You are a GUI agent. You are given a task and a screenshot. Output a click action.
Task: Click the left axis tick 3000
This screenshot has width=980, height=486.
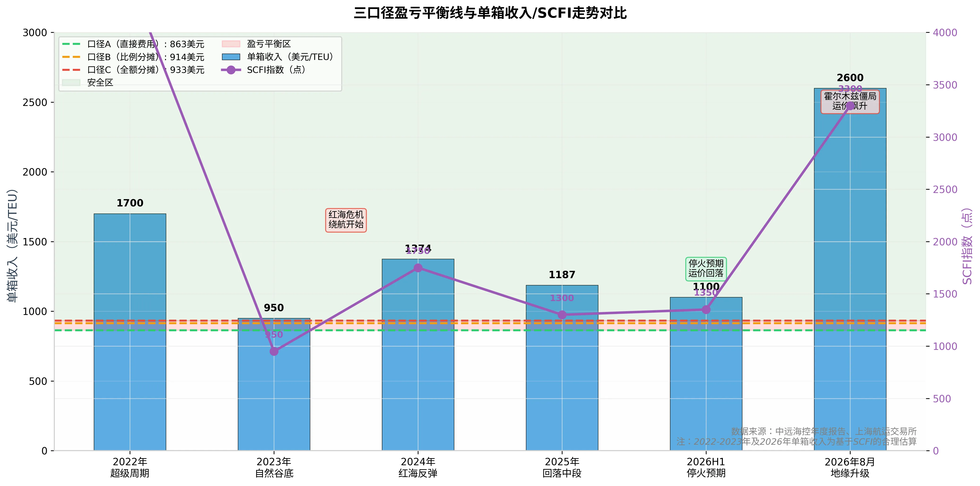35,33
